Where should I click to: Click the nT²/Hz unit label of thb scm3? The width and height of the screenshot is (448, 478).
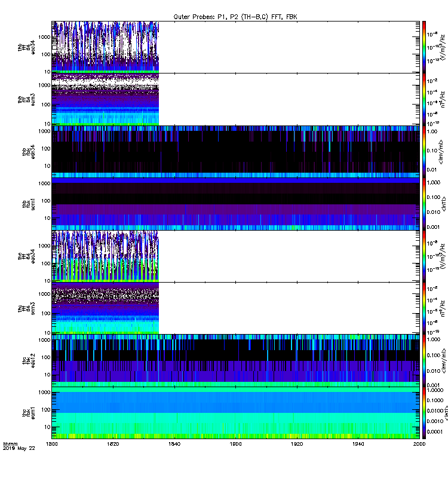click(x=443, y=99)
